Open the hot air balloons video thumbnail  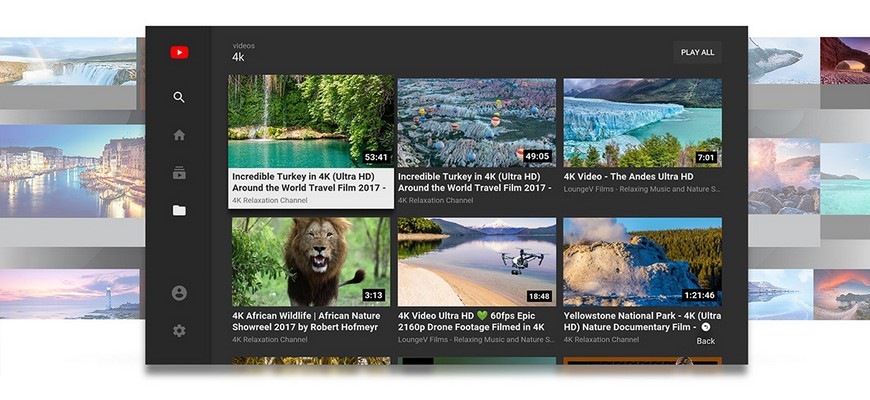476,122
